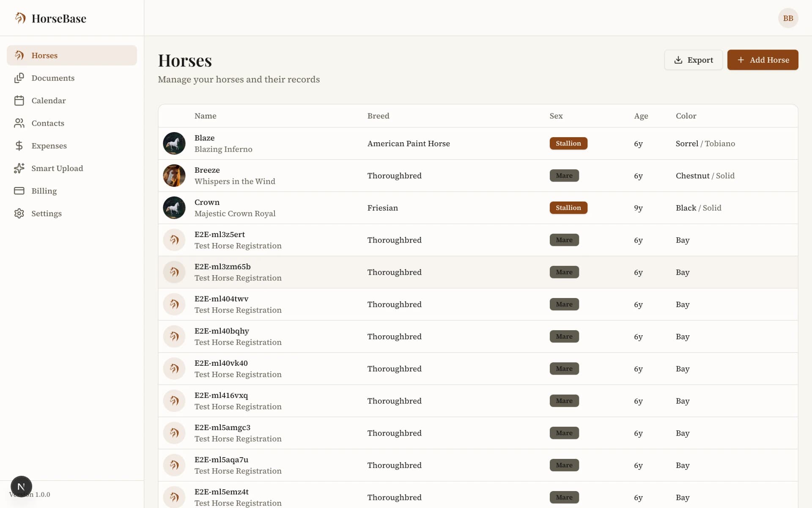Open the Billing card icon
Viewport: 812px width, 508px height.
click(19, 191)
